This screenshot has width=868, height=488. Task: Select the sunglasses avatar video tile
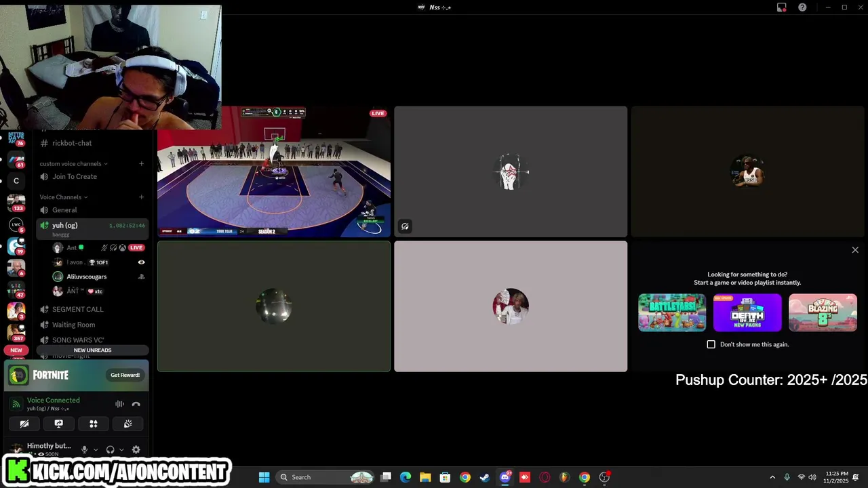(747, 171)
